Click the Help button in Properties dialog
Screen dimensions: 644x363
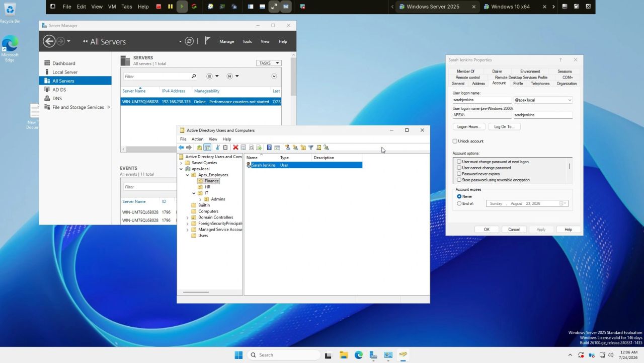click(x=568, y=230)
